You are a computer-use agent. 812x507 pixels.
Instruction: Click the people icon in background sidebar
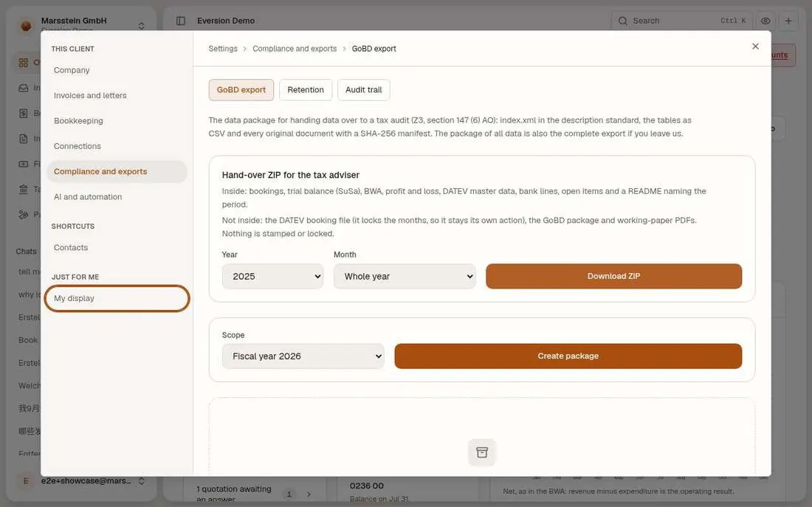tap(24, 215)
